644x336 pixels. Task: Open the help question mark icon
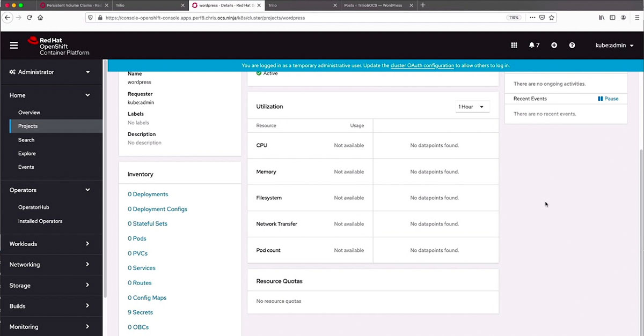[572, 46]
